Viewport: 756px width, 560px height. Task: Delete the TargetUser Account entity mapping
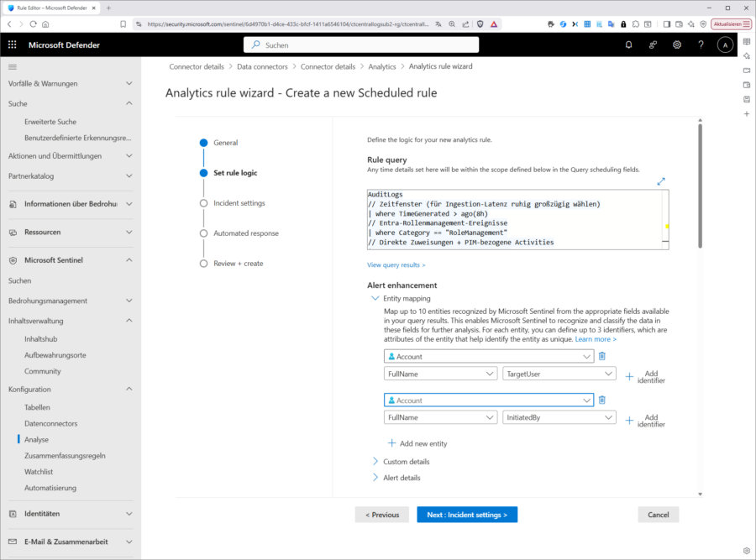coord(602,357)
